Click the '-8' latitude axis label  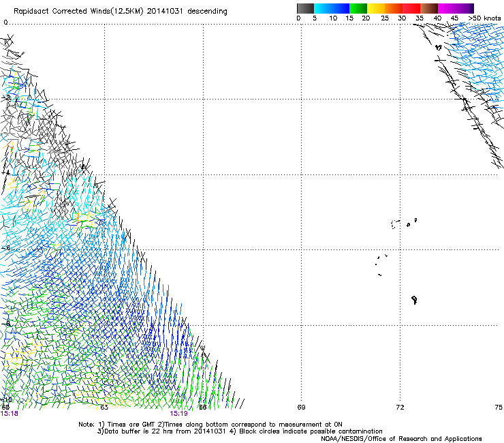click(6, 323)
